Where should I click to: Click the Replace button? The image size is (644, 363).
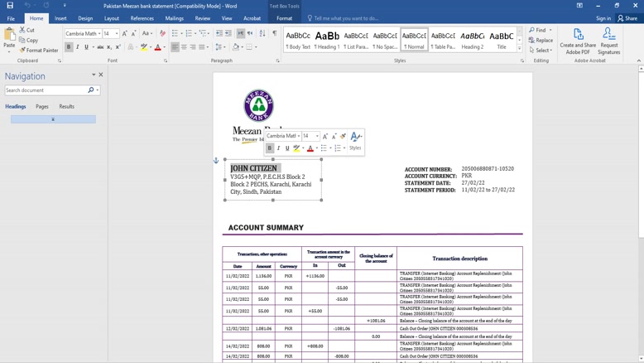point(541,40)
